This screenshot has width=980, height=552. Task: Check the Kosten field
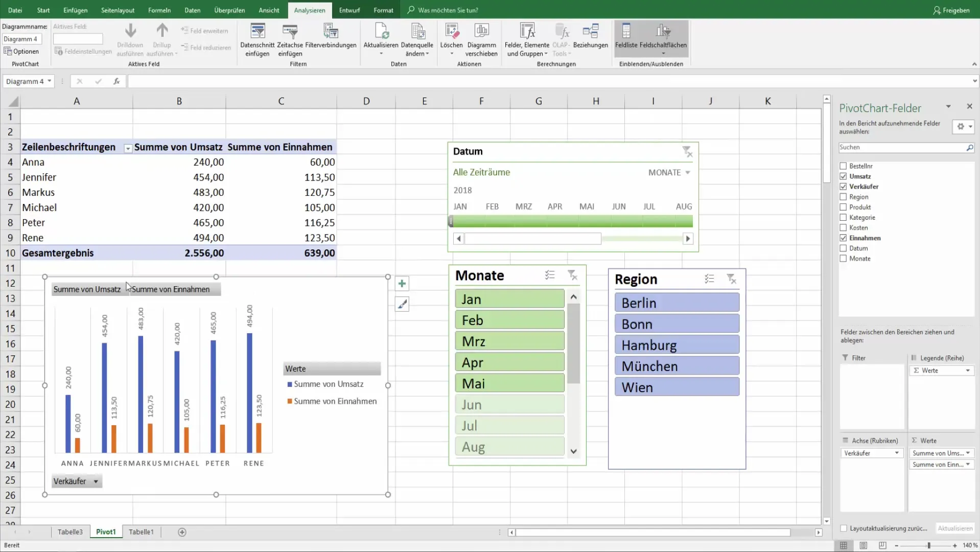click(843, 227)
